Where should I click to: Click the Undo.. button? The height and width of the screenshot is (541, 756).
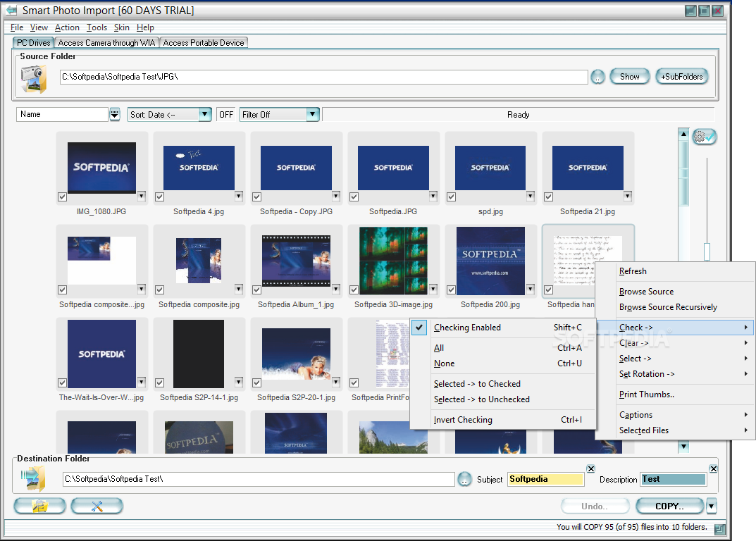pyautogui.click(x=595, y=506)
